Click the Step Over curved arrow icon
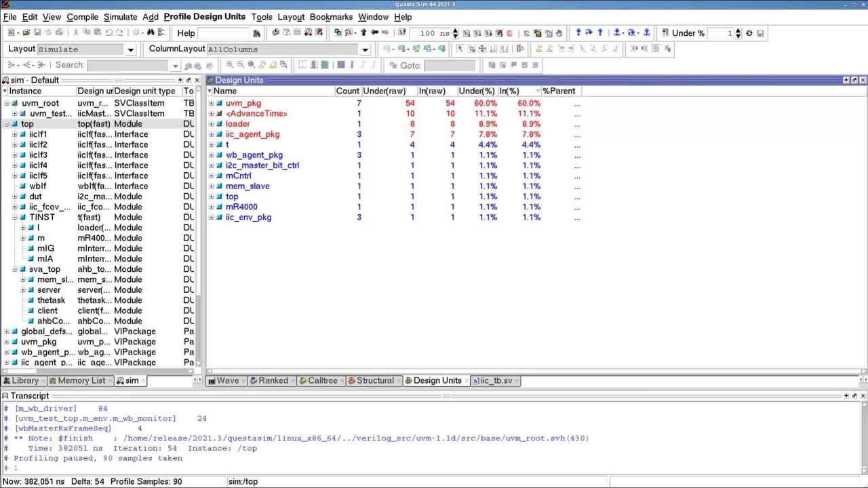 coord(589,33)
